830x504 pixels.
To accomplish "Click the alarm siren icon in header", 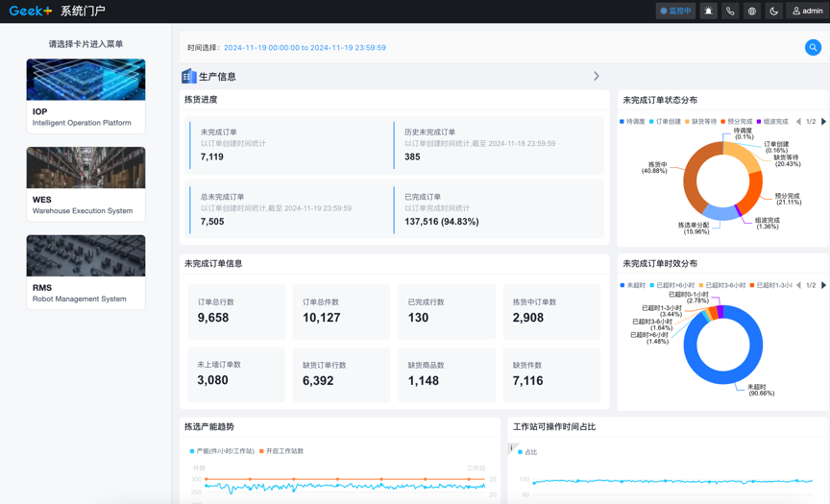I will point(708,12).
